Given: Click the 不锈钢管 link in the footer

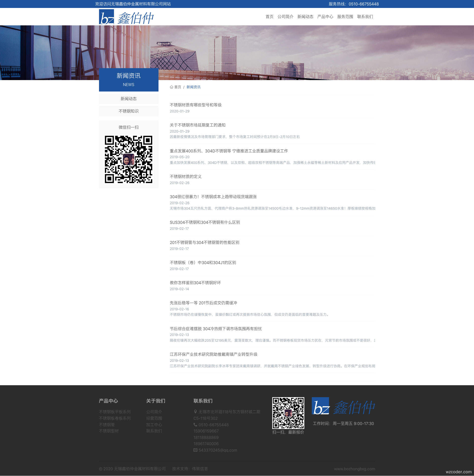Looking at the screenshot, I should tap(107, 425).
